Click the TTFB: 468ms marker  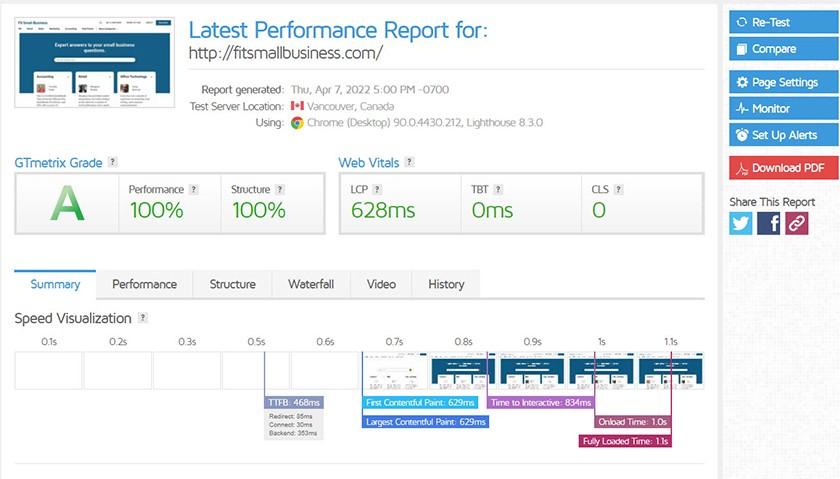(x=294, y=402)
